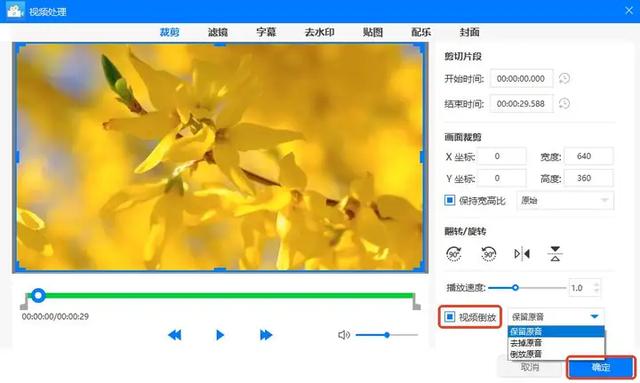
Task: Increase playback speed with up stepper arrow
Action: pyautogui.click(x=597, y=284)
